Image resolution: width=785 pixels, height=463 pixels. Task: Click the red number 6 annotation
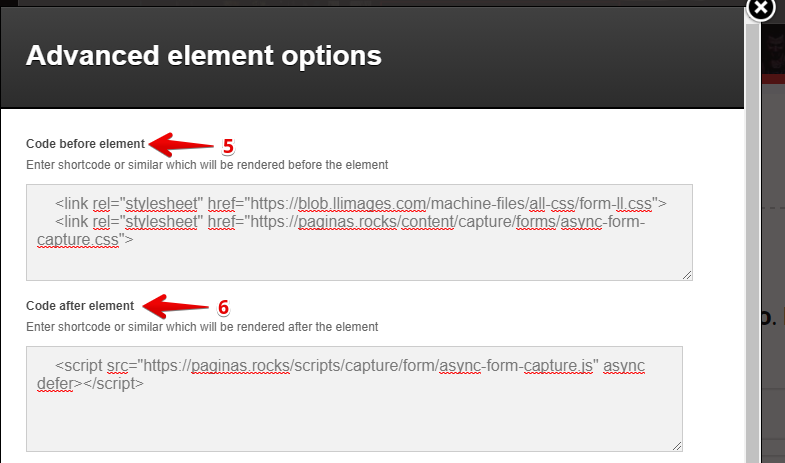pos(224,308)
